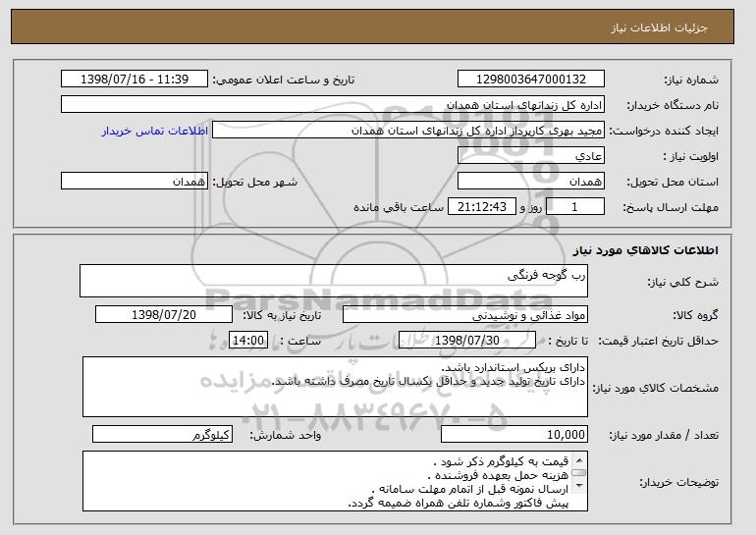Viewport: 756px width, 535px height.
Task: Click the buyer notes scrollbar thumb
Action: pos(579,473)
